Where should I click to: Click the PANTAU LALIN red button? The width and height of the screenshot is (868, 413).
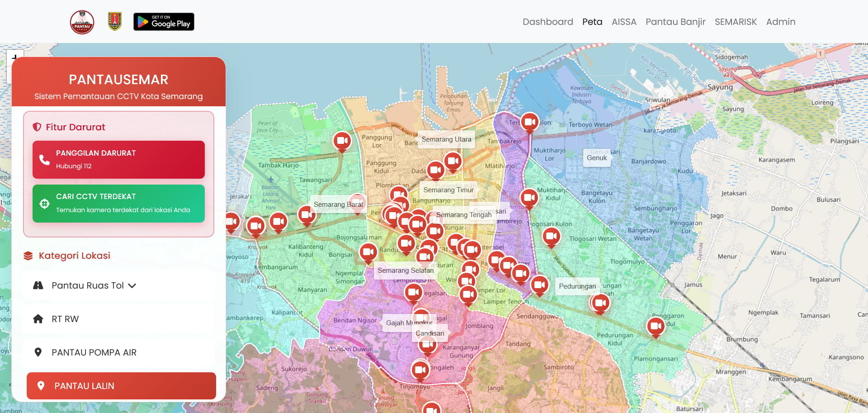point(121,386)
